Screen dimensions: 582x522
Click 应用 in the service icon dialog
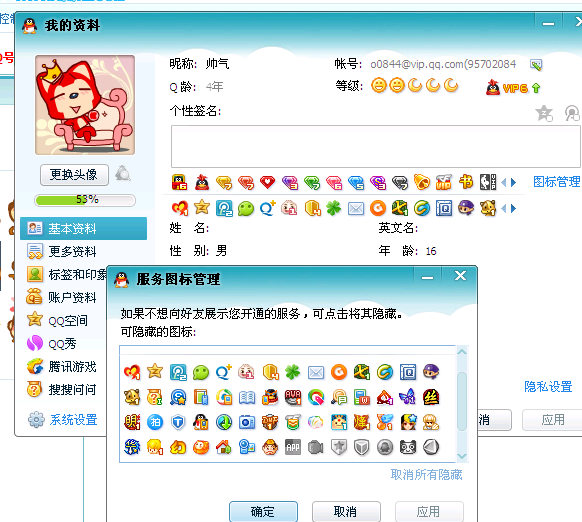[x=429, y=512]
